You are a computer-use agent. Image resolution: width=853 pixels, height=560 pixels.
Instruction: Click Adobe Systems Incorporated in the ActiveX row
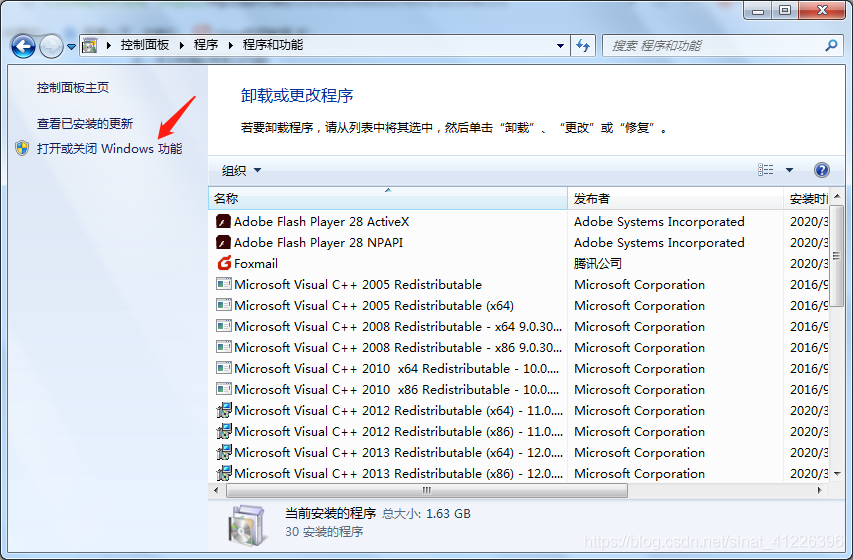click(659, 222)
